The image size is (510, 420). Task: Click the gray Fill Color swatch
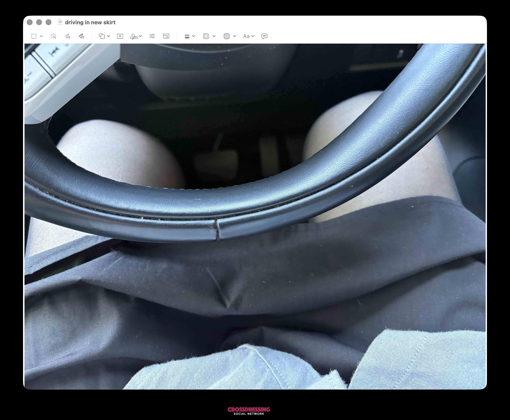pos(227,36)
